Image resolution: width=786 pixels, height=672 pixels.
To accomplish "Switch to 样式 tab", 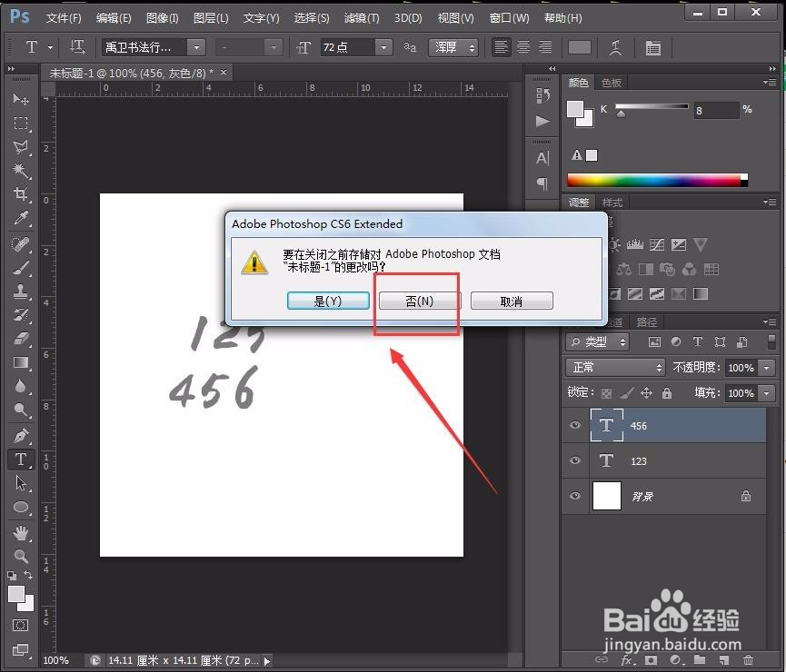I will 612,203.
